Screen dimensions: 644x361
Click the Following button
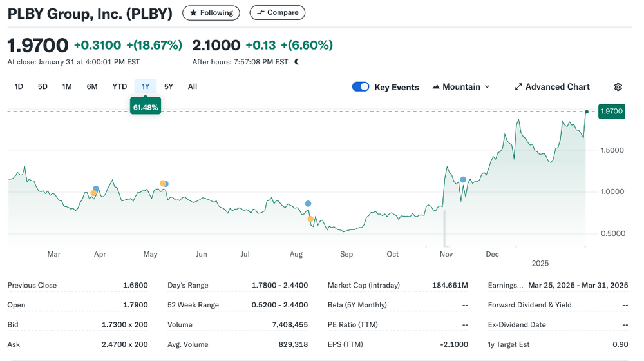tap(211, 13)
